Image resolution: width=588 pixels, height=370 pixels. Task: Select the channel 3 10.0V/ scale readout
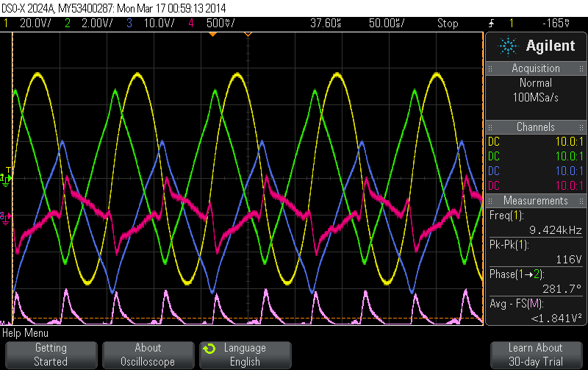coord(159,24)
